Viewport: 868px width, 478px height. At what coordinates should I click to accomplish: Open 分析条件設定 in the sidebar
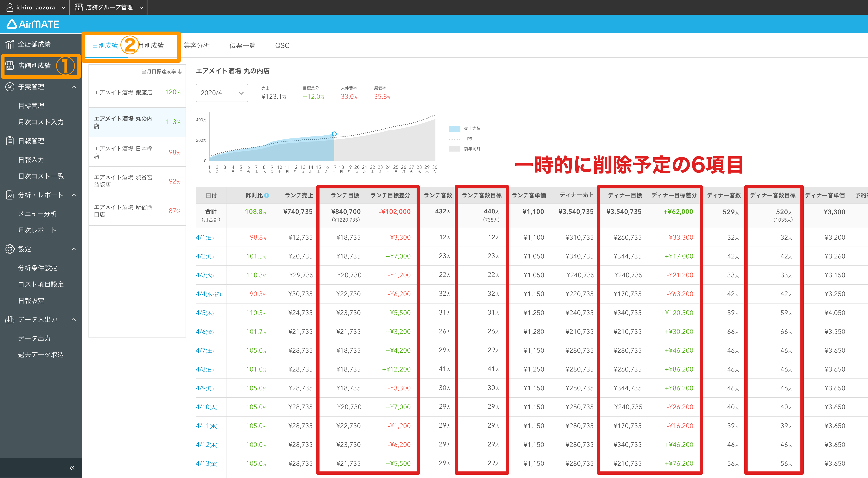(37, 268)
